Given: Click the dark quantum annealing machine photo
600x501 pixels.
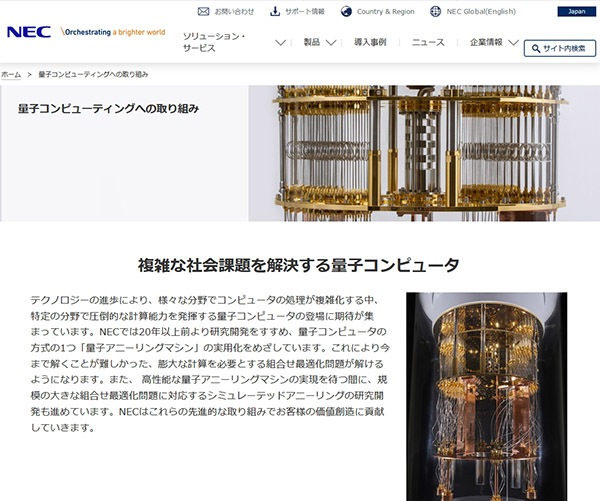Looking at the screenshot, I should [487, 397].
